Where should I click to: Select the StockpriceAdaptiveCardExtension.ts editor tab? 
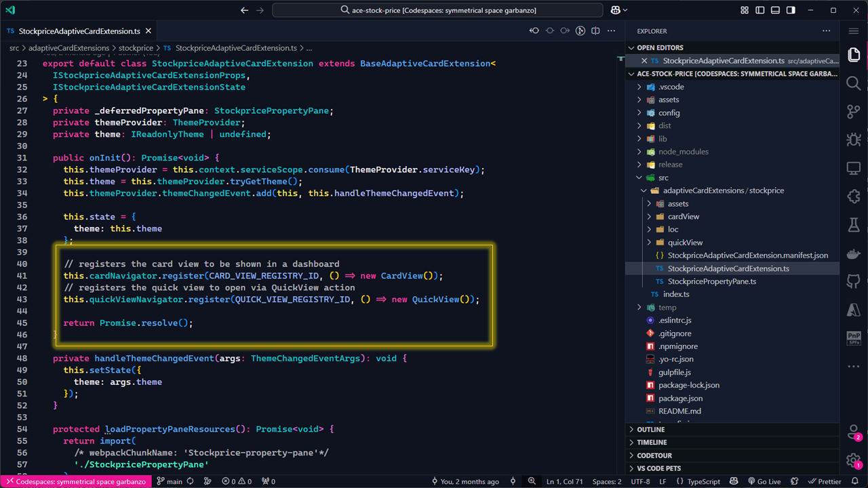click(79, 31)
